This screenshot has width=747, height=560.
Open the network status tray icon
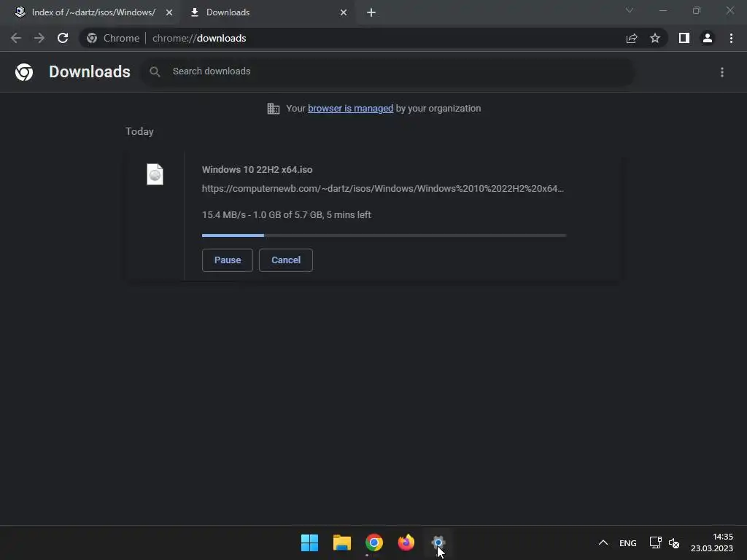point(656,542)
